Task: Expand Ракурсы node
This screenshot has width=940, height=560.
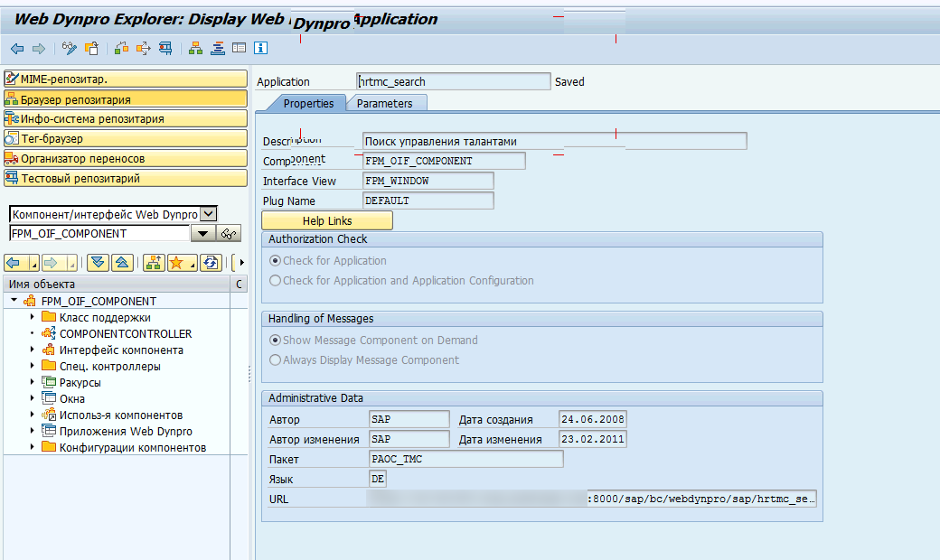Action: (33, 381)
